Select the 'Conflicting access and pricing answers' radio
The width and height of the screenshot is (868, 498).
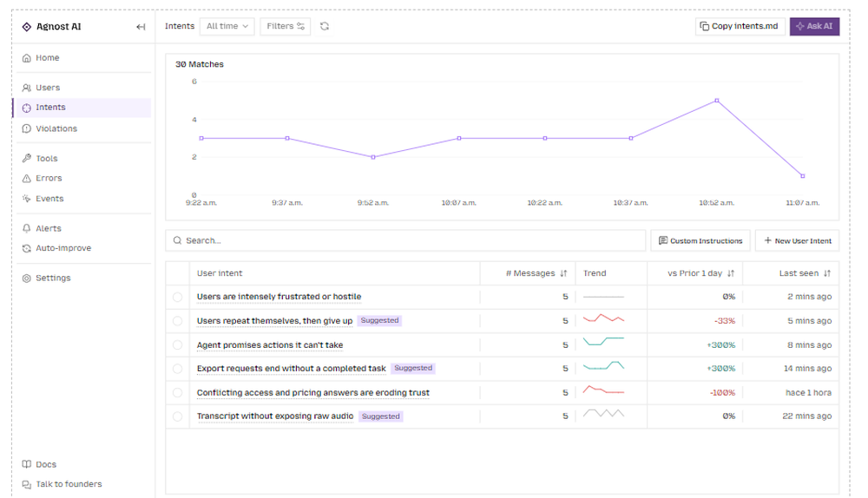pyautogui.click(x=177, y=393)
